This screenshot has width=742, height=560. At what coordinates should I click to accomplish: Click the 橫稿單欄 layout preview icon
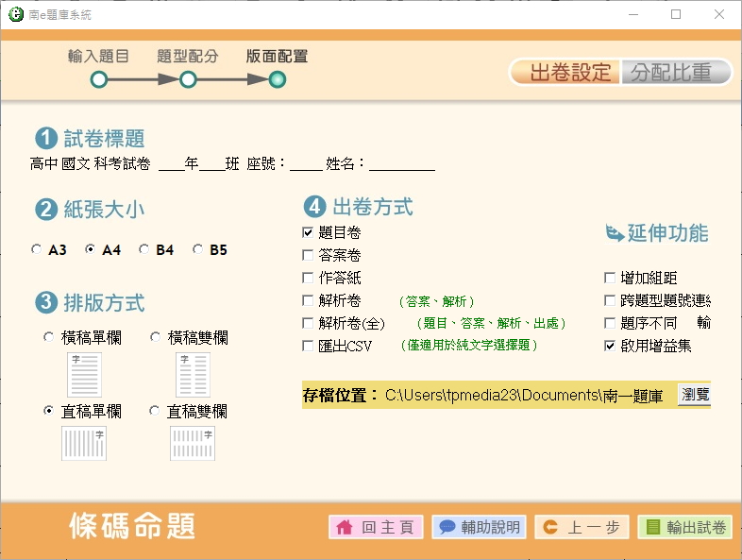(x=83, y=374)
